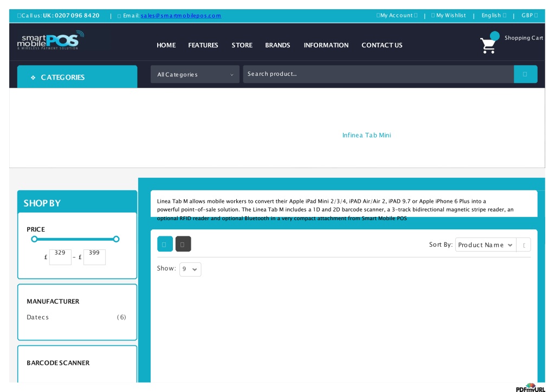Open the FEATURES menu
The image size is (555, 392).
(203, 45)
